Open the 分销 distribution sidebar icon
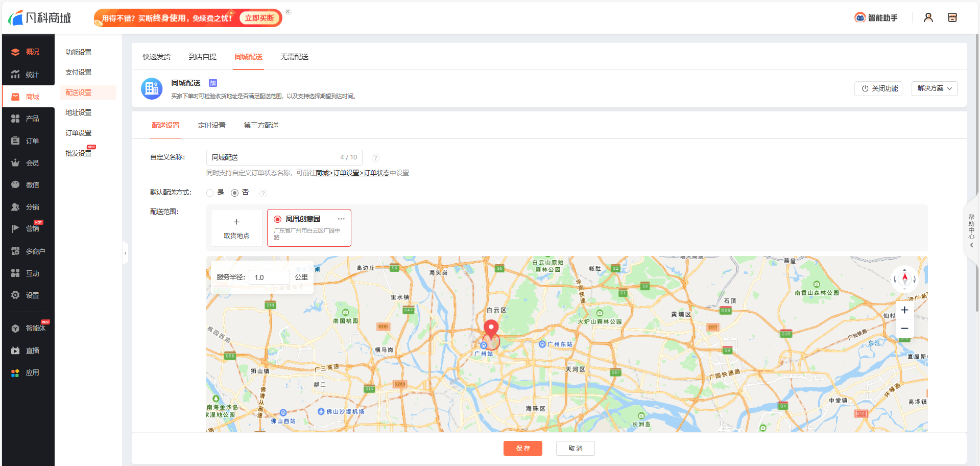This screenshot has height=466, width=980. tap(15, 207)
